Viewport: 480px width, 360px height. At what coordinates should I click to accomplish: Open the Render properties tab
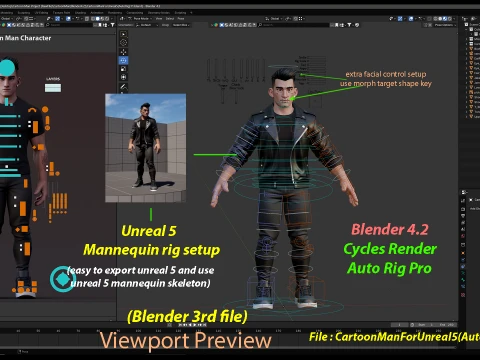(x=463, y=209)
